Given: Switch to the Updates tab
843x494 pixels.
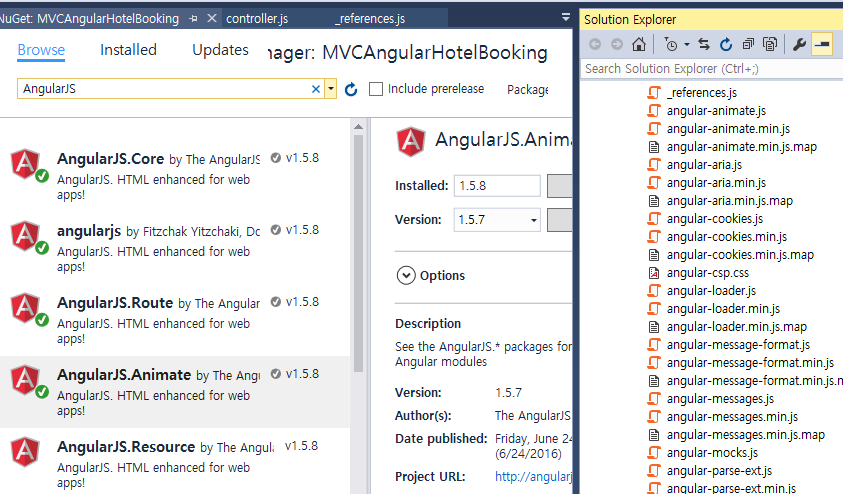Looking at the screenshot, I should pos(220,50).
